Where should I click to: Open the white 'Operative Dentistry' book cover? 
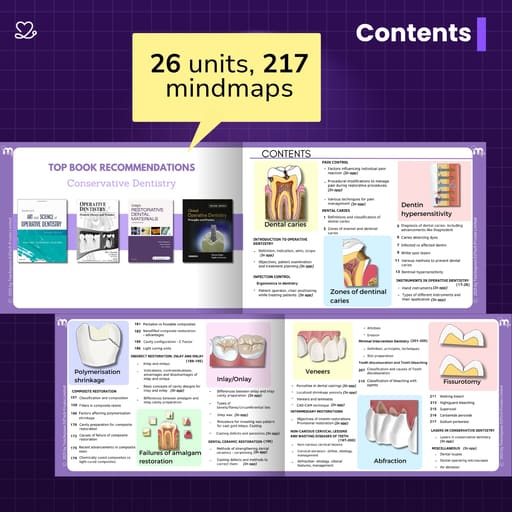[98, 231]
